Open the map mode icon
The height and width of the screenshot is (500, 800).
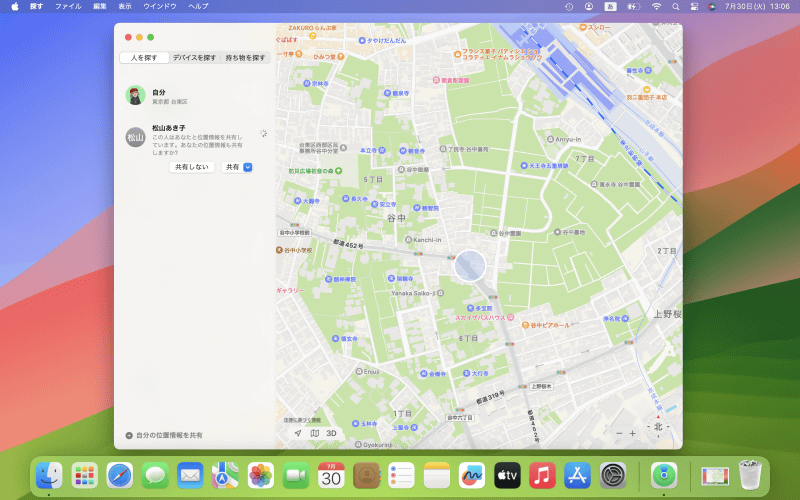tap(315, 433)
